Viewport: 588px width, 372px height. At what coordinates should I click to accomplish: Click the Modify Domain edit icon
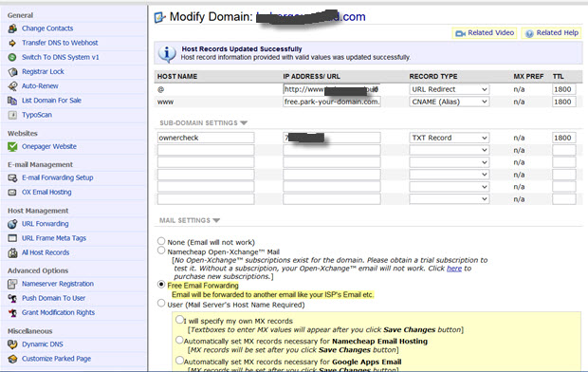(159, 17)
